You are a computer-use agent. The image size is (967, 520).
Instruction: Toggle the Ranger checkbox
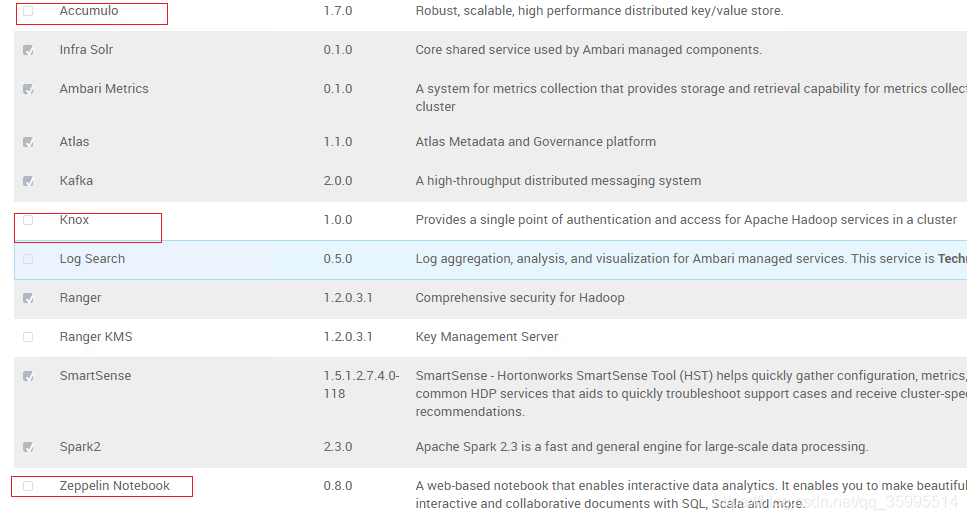(x=28, y=298)
